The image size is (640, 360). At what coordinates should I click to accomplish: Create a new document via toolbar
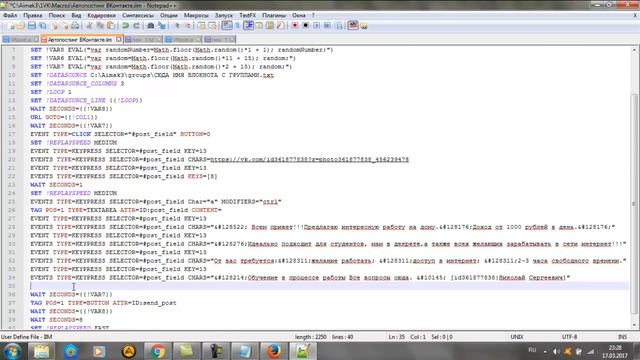[x=10, y=26]
